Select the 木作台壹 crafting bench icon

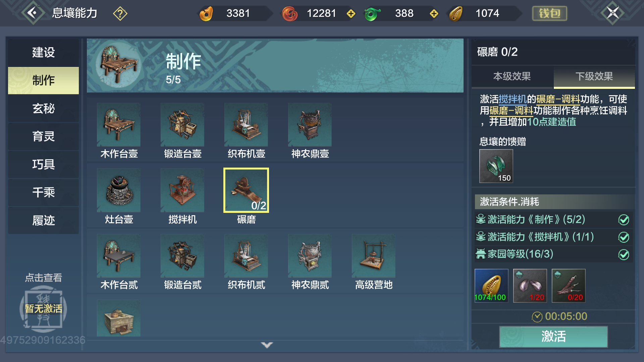119,125
